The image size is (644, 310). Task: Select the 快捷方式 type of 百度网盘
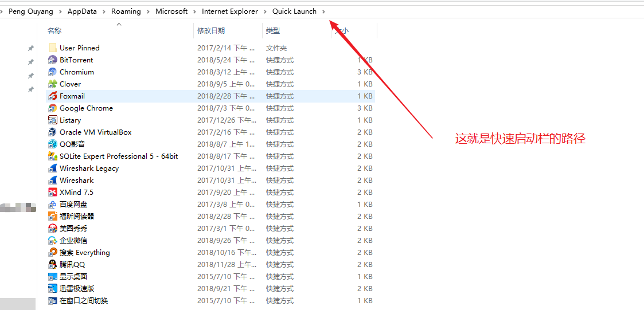(280, 205)
